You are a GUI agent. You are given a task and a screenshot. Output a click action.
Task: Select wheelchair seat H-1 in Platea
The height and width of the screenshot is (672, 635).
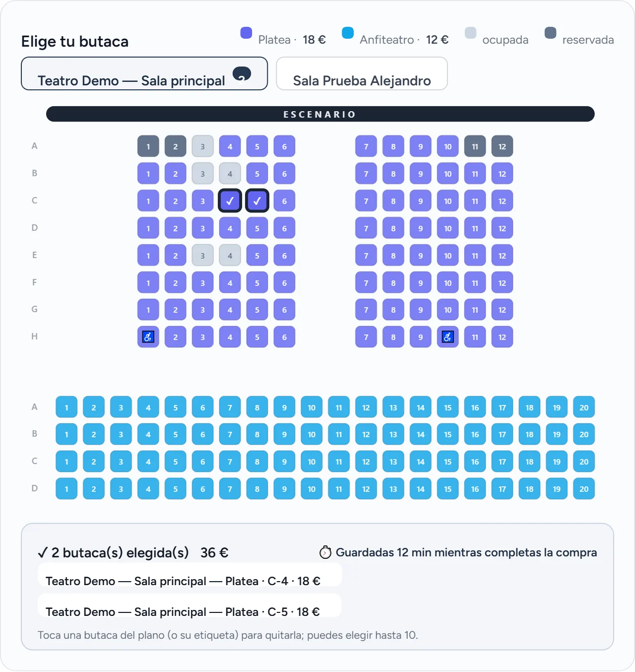tap(148, 337)
